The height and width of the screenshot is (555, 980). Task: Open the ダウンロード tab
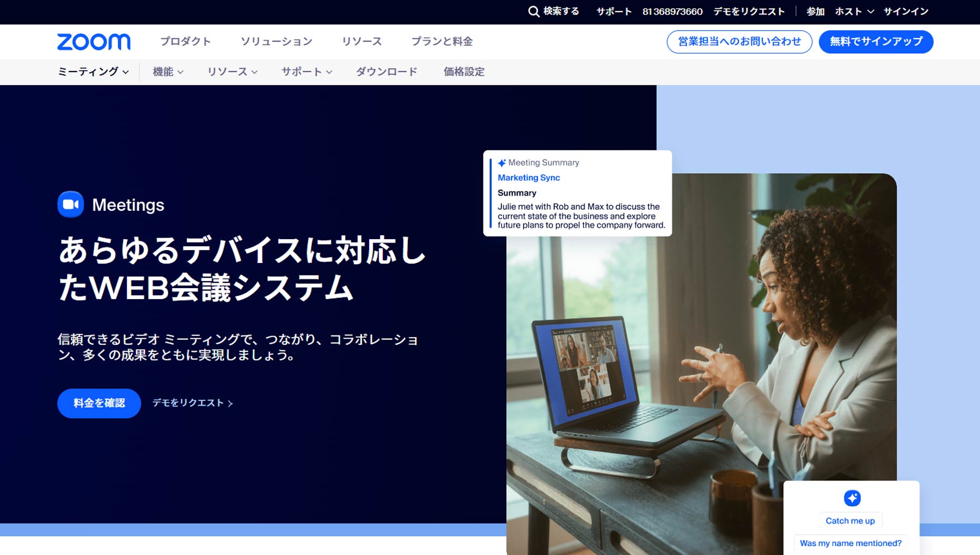point(387,72)
